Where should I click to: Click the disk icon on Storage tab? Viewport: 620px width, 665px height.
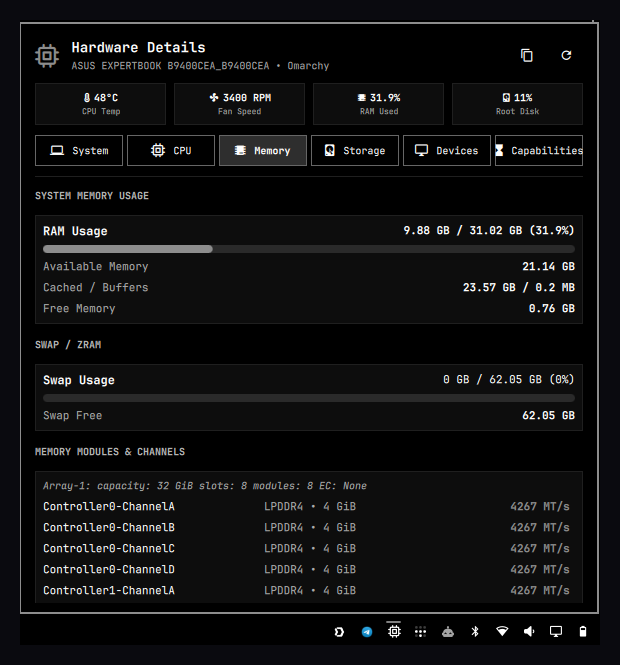click(x=330, y=151)
